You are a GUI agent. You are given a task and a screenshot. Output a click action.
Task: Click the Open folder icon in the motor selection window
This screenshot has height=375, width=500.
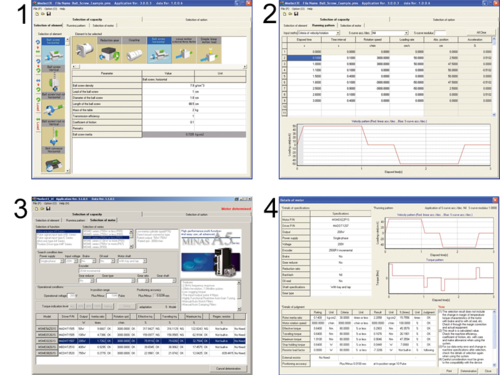point(42,209)
